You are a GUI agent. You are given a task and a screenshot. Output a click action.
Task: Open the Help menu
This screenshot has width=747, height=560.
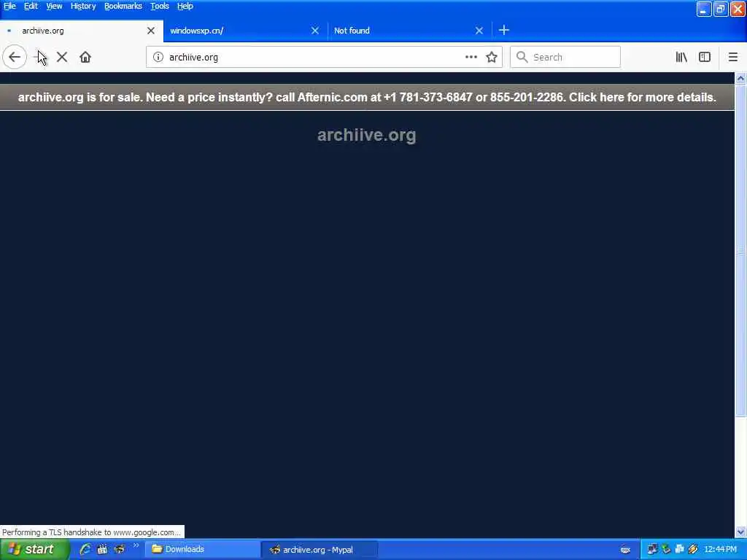[185, 6]
